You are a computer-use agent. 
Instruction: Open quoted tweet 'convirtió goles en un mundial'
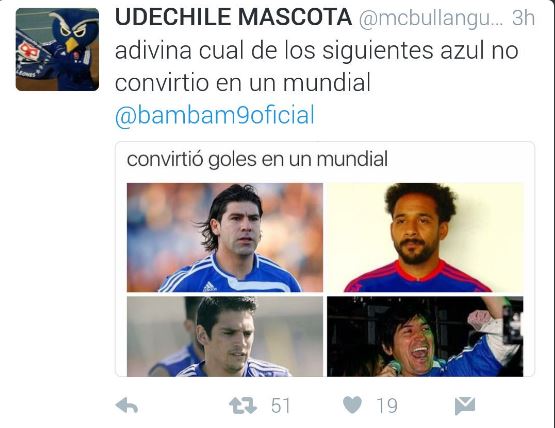coord(325,259)
